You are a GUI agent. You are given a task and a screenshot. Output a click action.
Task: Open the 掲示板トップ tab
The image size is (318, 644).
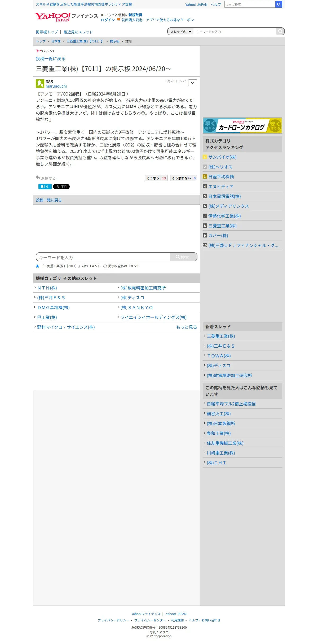point(47,32)
